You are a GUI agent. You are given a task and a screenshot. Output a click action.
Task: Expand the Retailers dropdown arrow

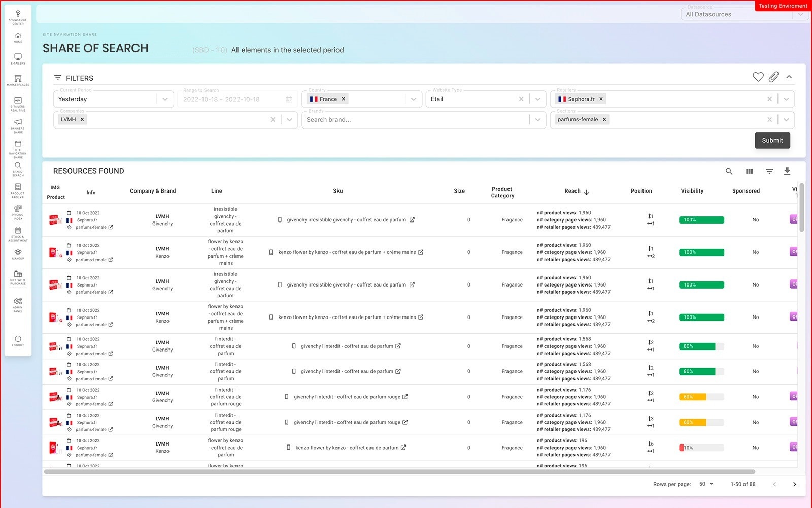pyautogui.click(x=786, y=99)
